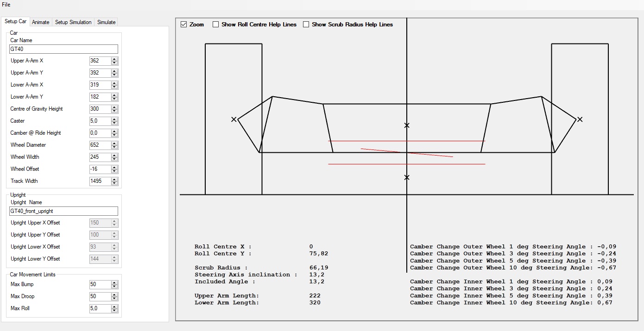Decrease Max Bump with down arrow
644x331 pixels.
point(114,286)
